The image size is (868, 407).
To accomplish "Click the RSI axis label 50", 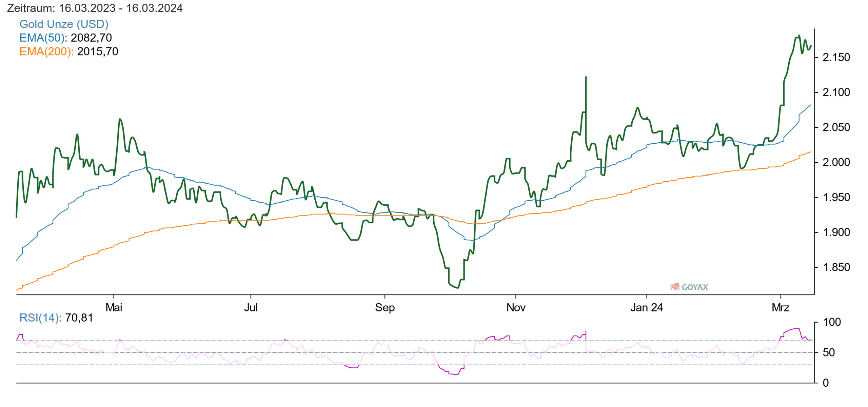I will [829, 353].
